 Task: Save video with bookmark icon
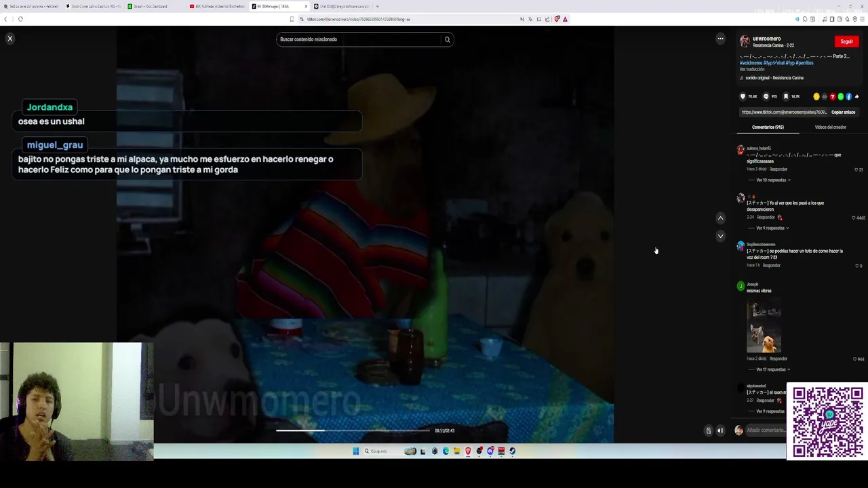click(x=786, y=96)
